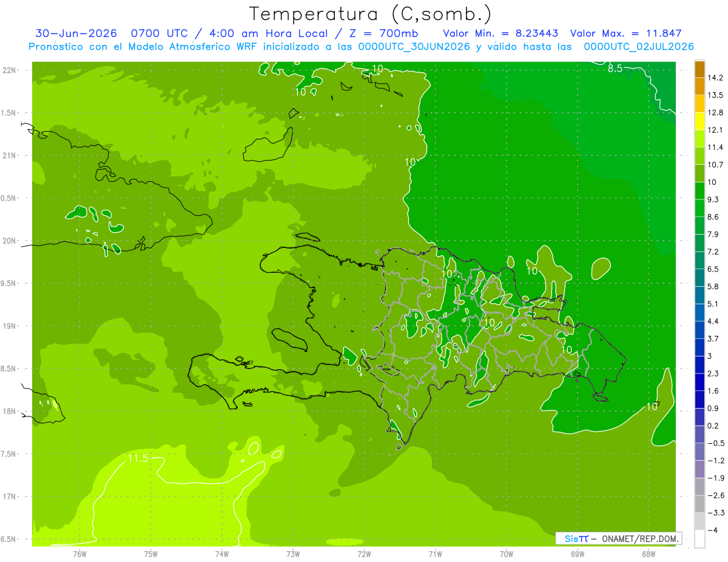Click the dark blue swatch between 1.6 and 2.3

699,382
